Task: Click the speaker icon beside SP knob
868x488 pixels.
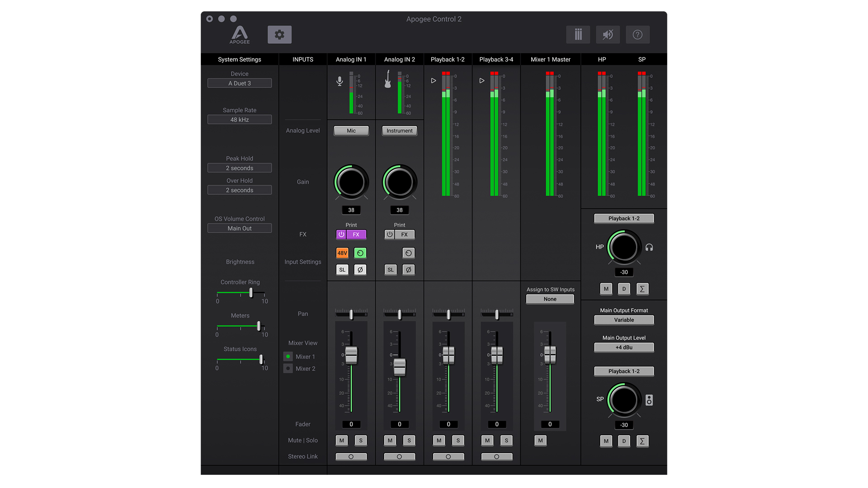Action: click(x=649, y=400)
